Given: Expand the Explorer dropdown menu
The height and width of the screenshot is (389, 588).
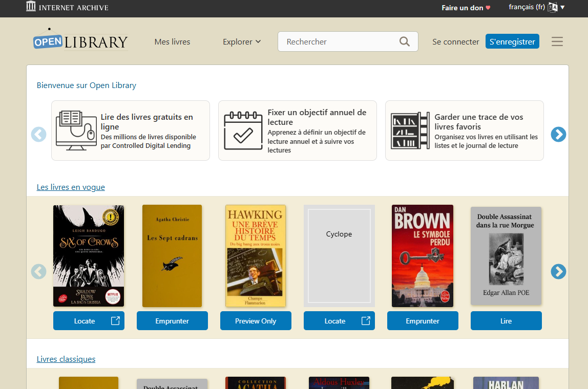Looking at the screenshot, I should 242,41.
